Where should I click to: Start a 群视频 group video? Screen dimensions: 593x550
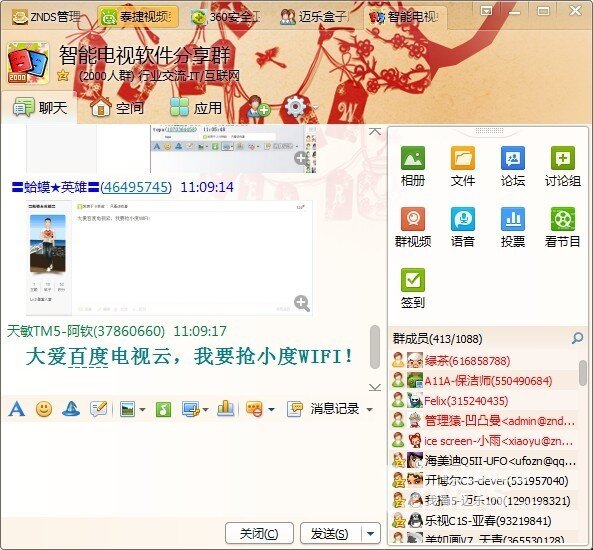pos(413,227)
